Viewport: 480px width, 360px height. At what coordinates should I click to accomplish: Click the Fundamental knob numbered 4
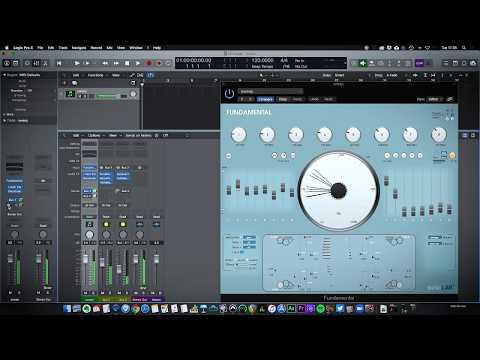[x=325, y=135]
